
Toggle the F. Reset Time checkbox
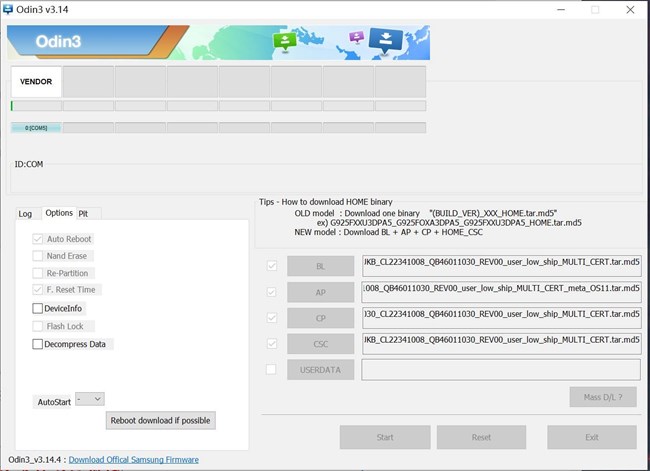tap(38, 289)
